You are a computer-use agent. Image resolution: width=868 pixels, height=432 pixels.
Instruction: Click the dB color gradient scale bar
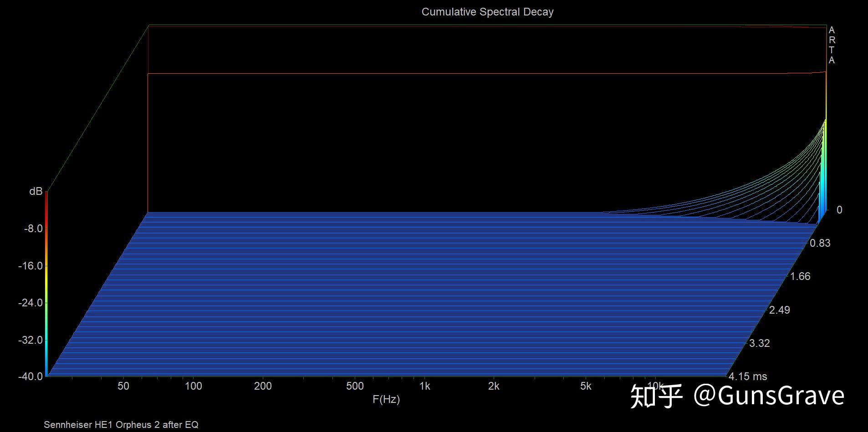46,284
